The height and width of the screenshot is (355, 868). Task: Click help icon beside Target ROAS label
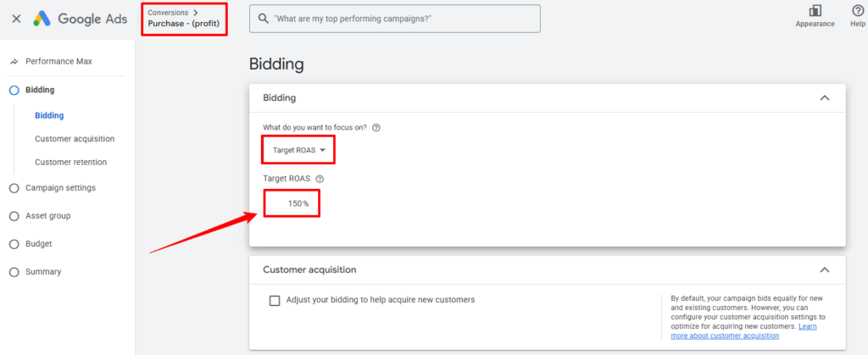(320, 179)
